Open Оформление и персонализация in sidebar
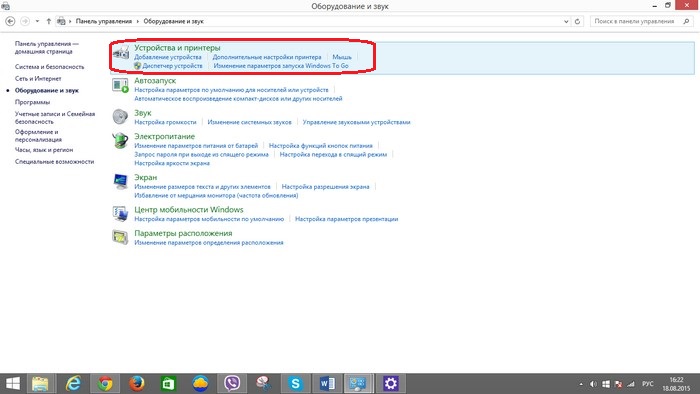The image size is (700, 394). tap(38, 135)
